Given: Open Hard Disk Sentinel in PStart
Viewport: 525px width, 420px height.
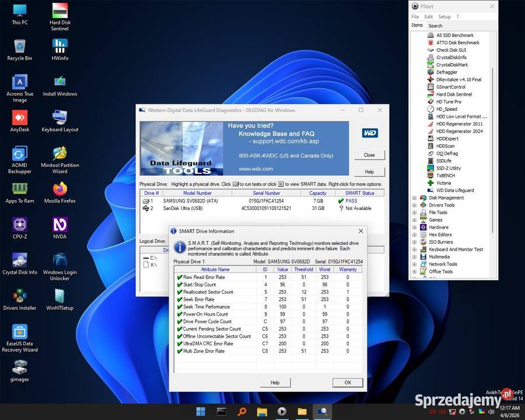Looking at the screenshot, I should click(454, 94).
